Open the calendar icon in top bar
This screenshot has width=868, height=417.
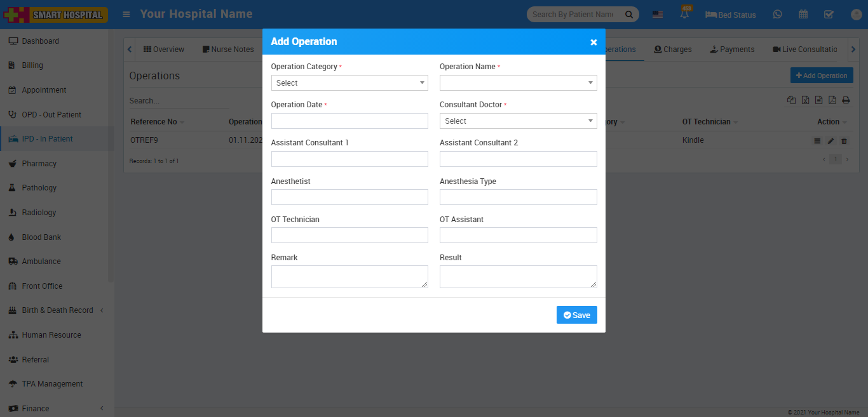click(x=803, y=15)
